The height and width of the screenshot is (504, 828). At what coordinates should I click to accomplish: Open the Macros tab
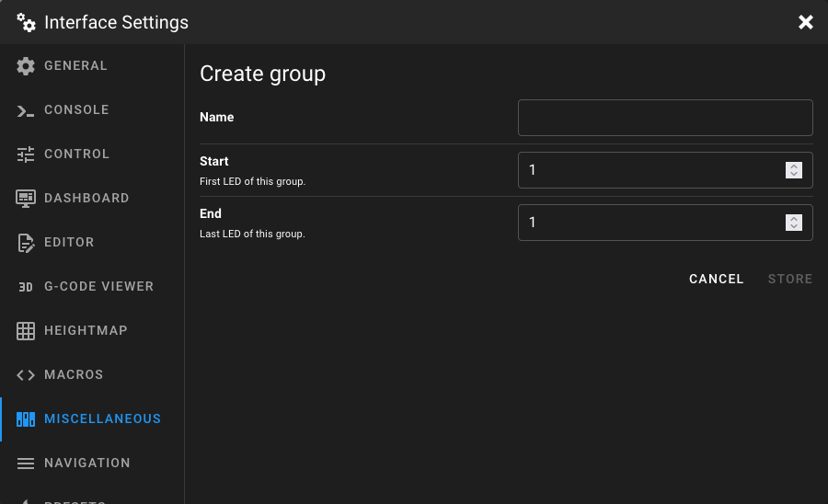click(93, 374)
